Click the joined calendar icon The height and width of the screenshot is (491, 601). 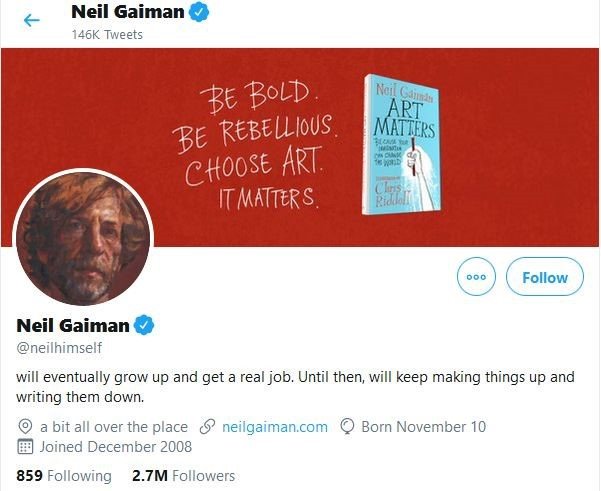[26, 448]
